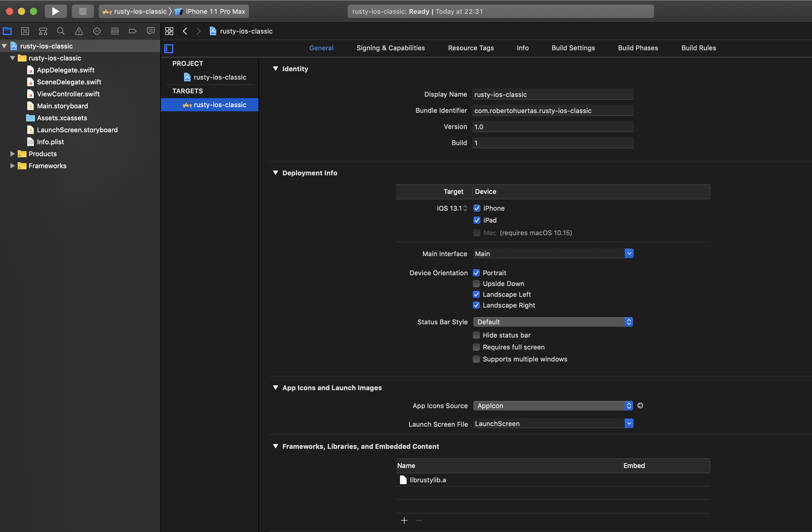Click the Stop button in toolbar
The height and width of the screenshot is (532, 812).
point(83,11)
